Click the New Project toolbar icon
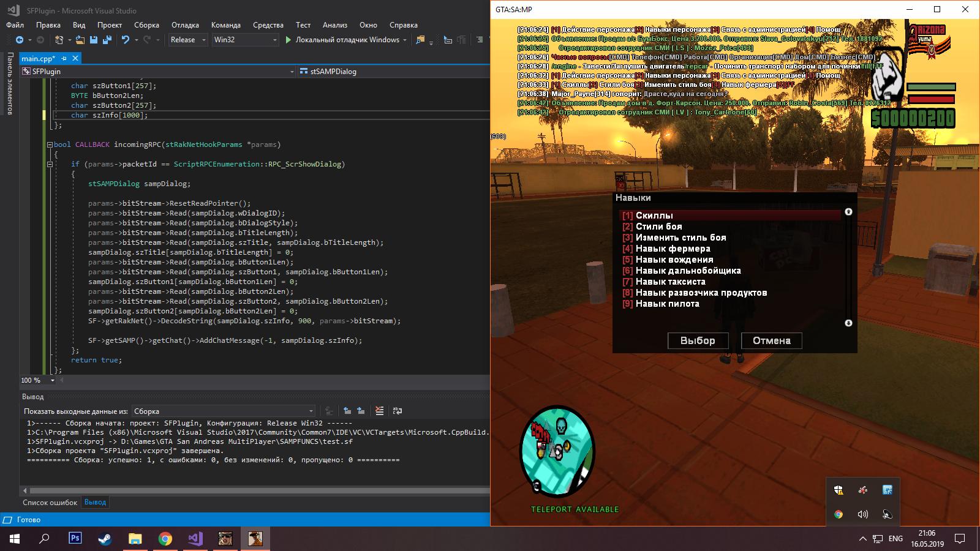The width and height of the screenshot is (980, 551). 59,40
